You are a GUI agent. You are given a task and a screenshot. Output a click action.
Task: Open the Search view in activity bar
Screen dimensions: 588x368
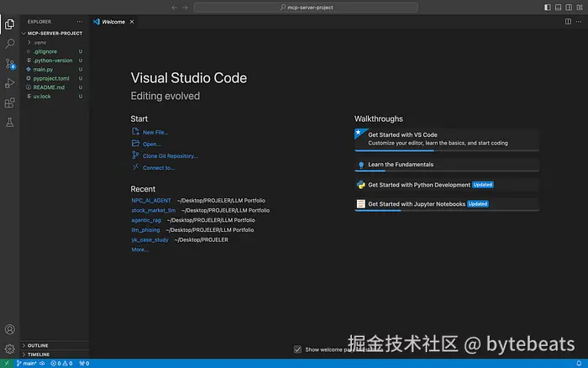10,44
